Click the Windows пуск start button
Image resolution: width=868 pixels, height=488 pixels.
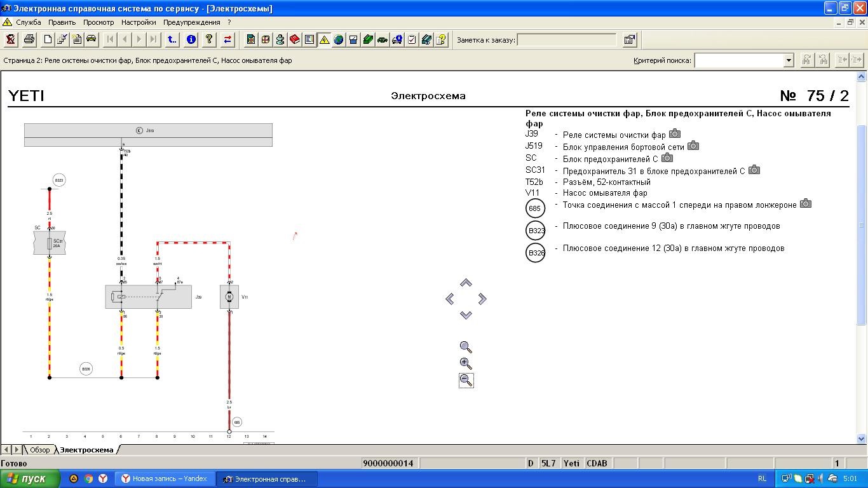pyautogui.click(x=31, y=478)
